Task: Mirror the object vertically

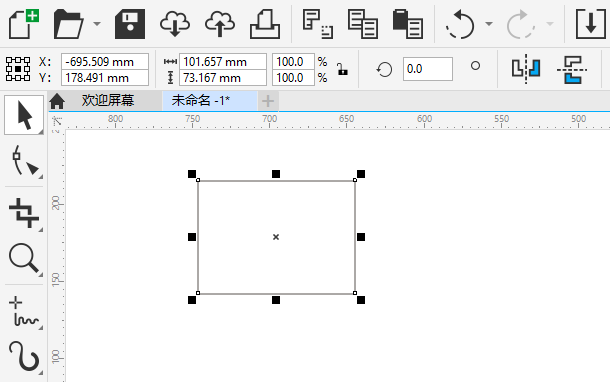Action: [x=572, y=70]
